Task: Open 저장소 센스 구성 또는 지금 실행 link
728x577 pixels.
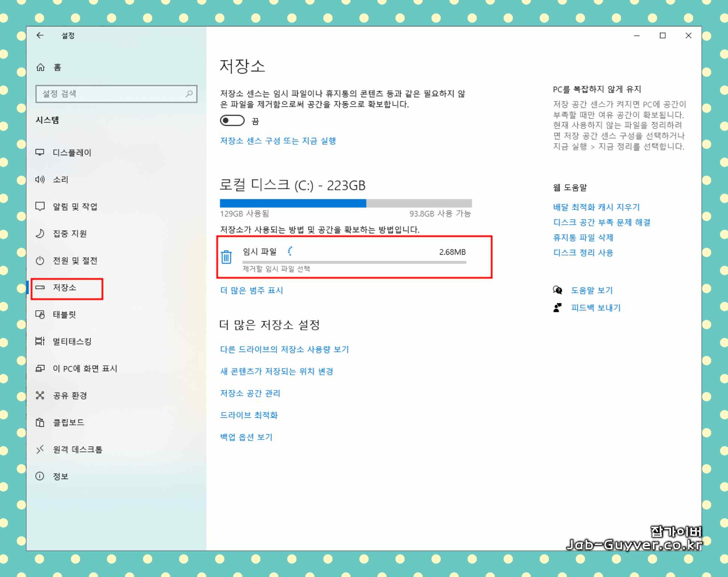Action: tap(278, 141)
